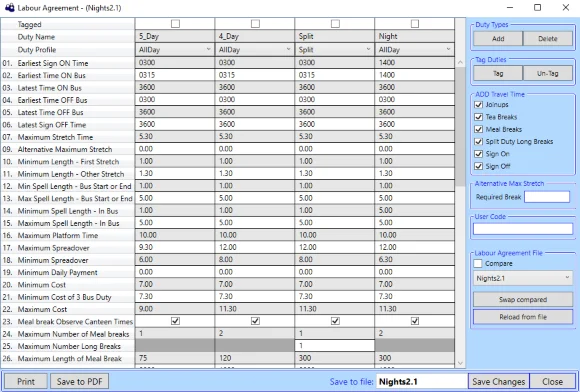The image size is (580, 392).
Task: Click the Un-Tag button
Action: pos(548,73)
